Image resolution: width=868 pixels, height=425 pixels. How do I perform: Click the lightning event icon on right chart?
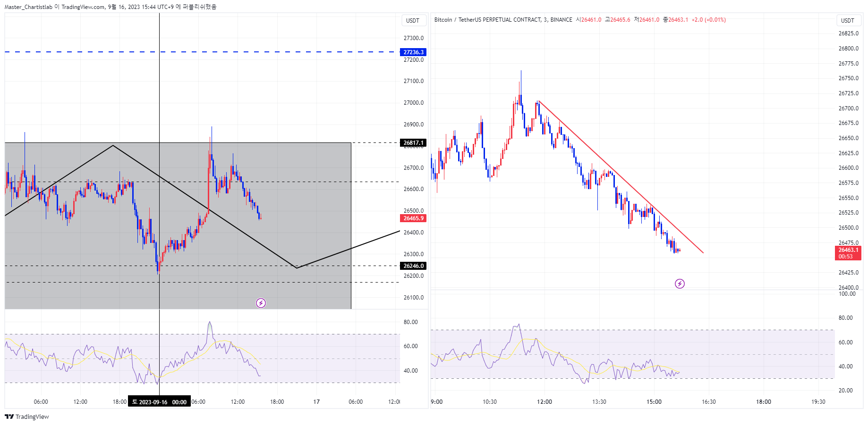(x=680, y=283)
